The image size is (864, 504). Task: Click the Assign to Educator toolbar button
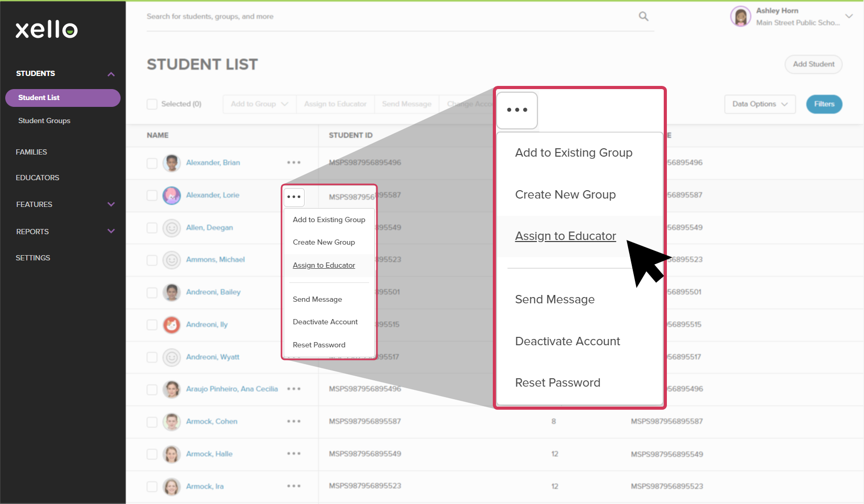pyautogui.click(x=335, y=104)
